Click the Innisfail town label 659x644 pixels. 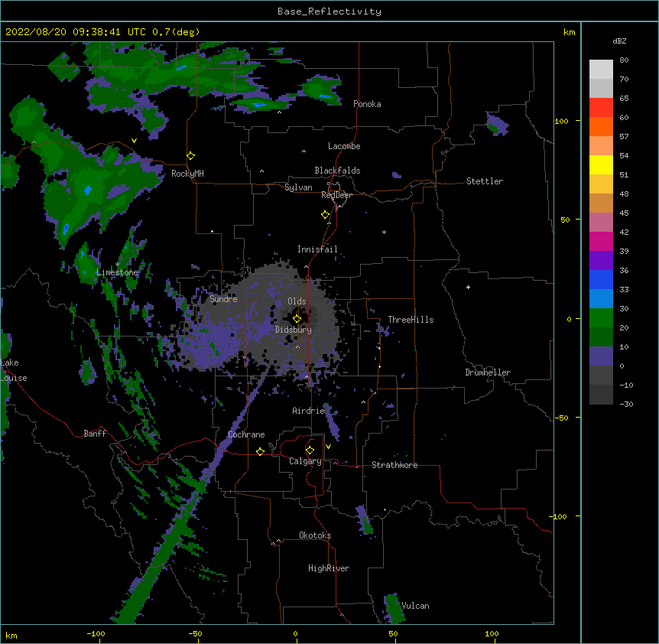[317, 249]
